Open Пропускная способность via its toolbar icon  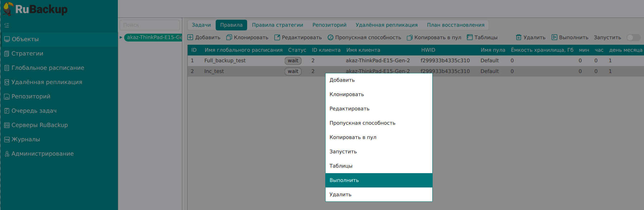pos(330,38)
